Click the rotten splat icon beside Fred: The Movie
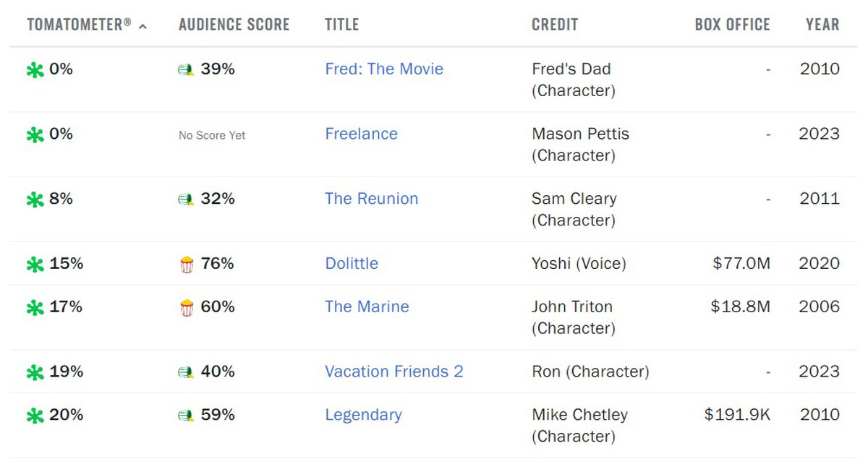This screenshot has width=868, height=459. pos(35,70)
